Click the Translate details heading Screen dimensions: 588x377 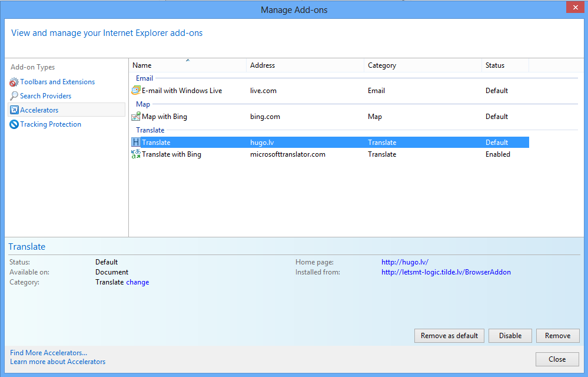tap(26, 246)
